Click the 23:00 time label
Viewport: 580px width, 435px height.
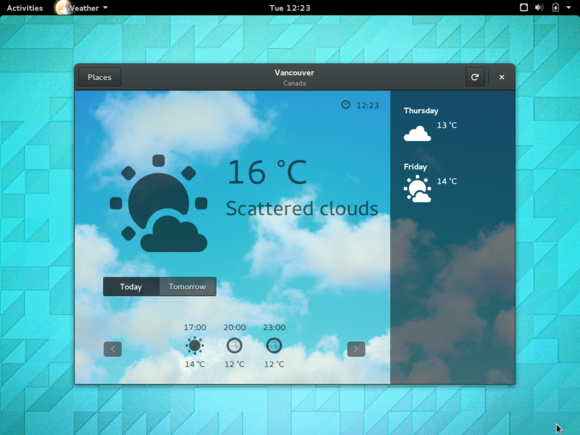pos(274,327)
